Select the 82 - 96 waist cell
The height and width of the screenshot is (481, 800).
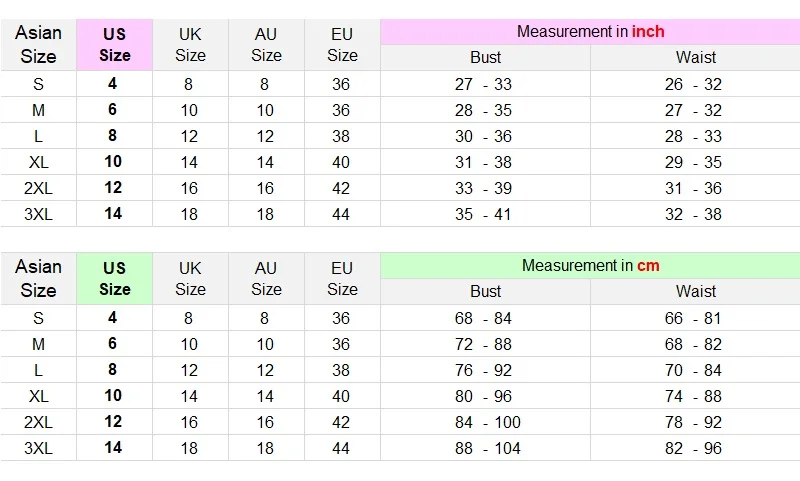pos(694,448)
